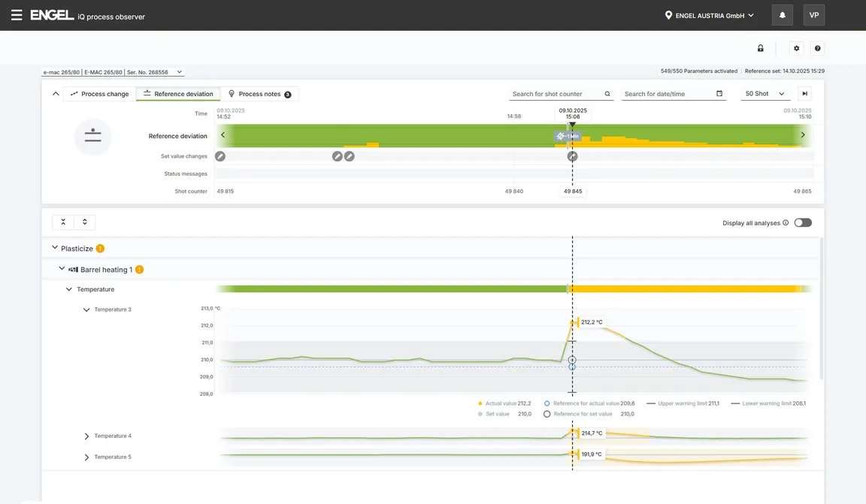Toggle Display all analyses switch
Image resolution: width=866 pixels, height=504 pixels.
click(803, 223)
